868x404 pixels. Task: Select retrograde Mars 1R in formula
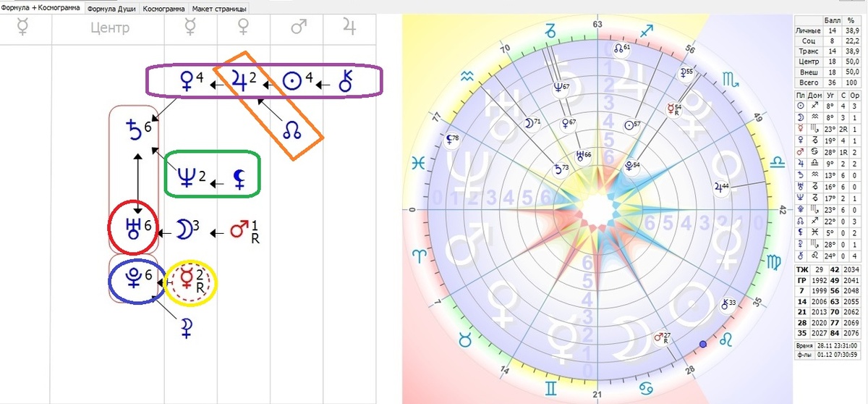click(243, 232)
